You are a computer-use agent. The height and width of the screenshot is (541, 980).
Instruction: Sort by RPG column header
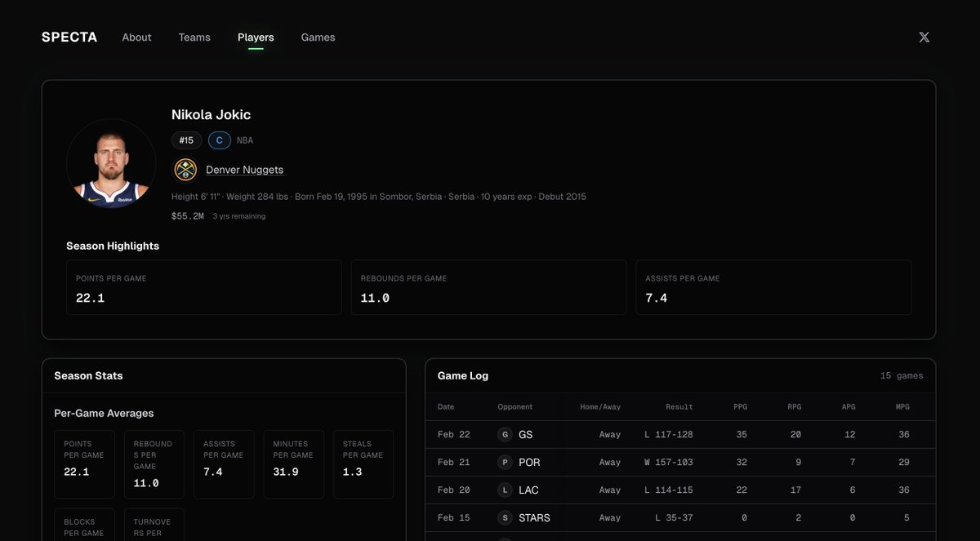(x=794, y=406)
